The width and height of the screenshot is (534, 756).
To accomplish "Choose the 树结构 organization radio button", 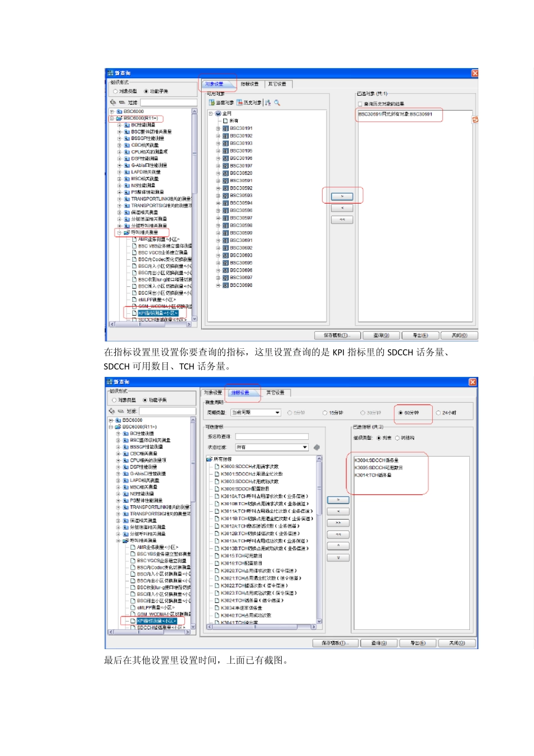I will pos(397,438).
